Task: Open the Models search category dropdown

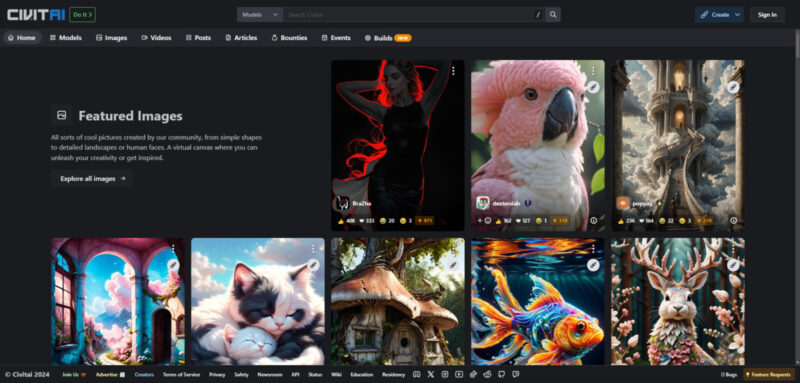Action: (x=260, y=15)
